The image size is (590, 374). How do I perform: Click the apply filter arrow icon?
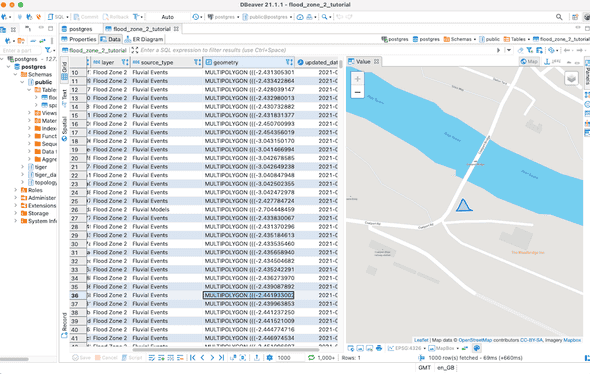(499, 50)
